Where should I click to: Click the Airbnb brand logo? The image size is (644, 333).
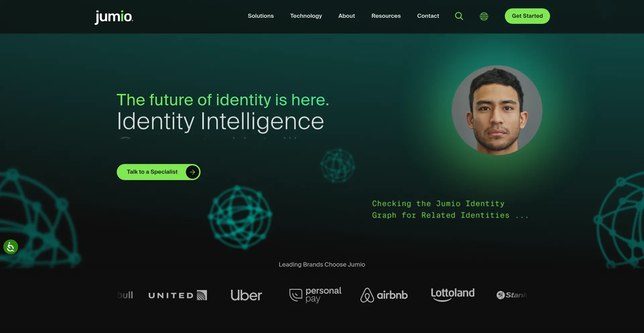pos(384,295)
